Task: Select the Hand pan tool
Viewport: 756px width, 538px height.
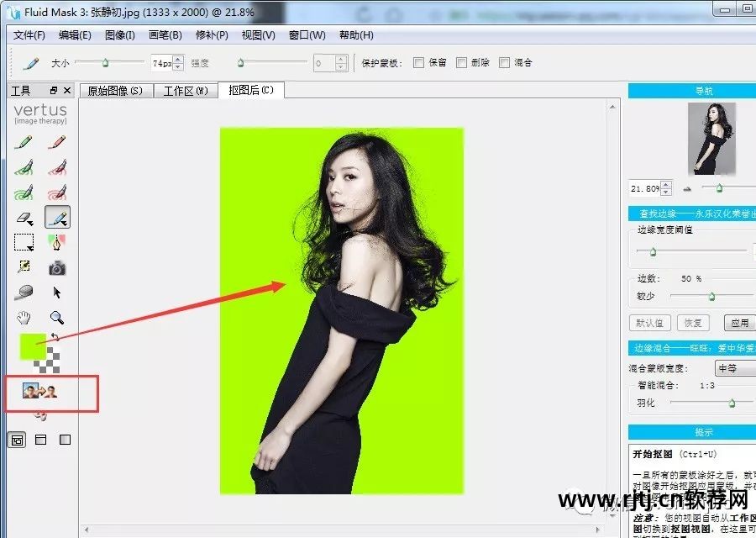Action: click(x=24, y=317)
